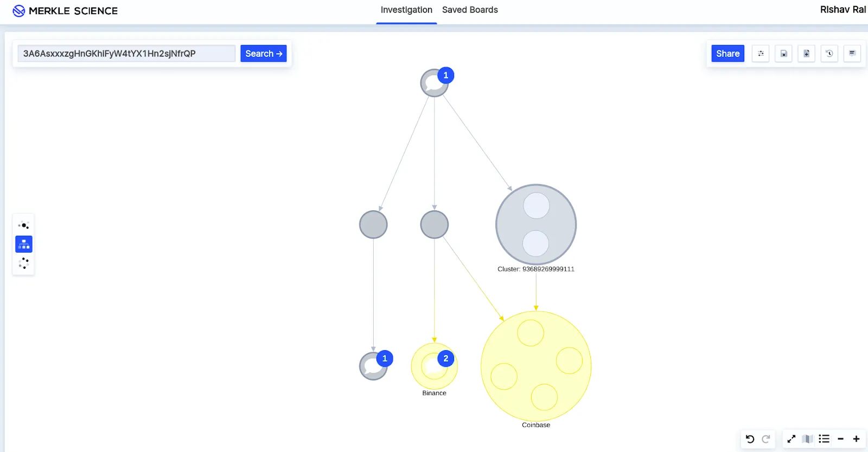
Task: Open comment badge on the top root node
Action: pos(446,75)
